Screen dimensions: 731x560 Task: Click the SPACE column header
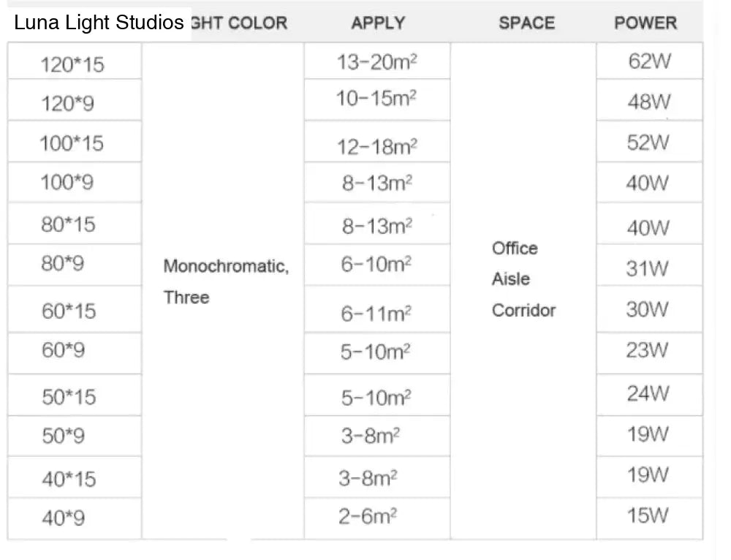pos(527,23)
